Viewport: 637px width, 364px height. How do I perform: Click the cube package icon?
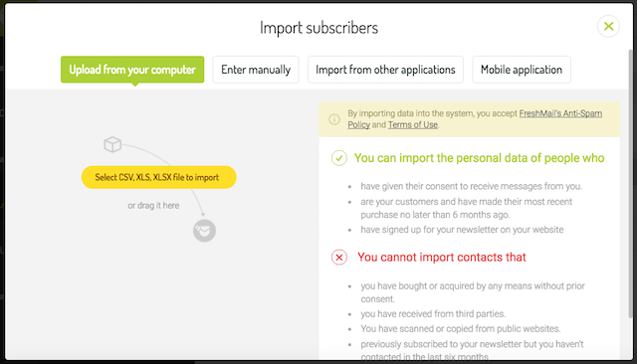coord(112,144)
